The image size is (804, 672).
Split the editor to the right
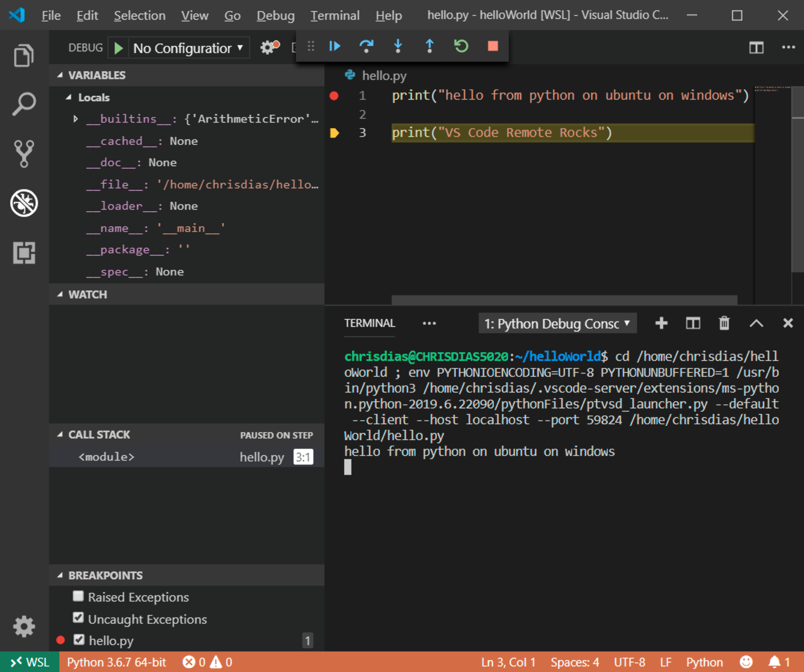[756, 47]
